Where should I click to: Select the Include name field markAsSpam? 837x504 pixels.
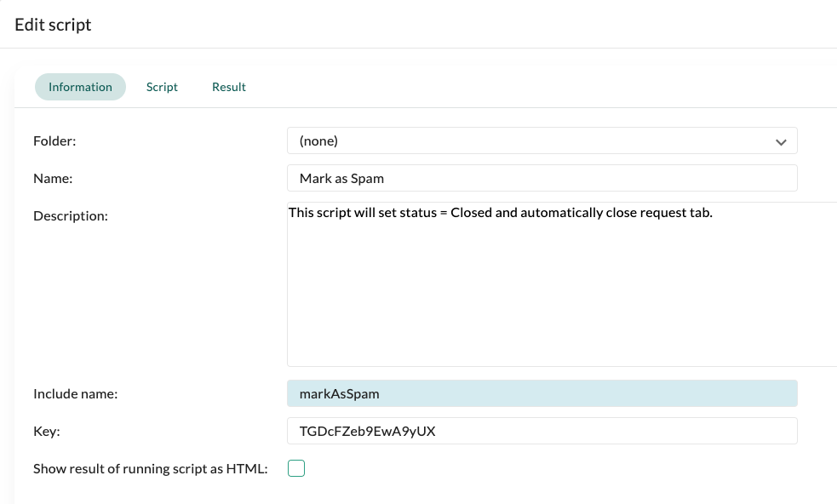click(x=542, y=393)
